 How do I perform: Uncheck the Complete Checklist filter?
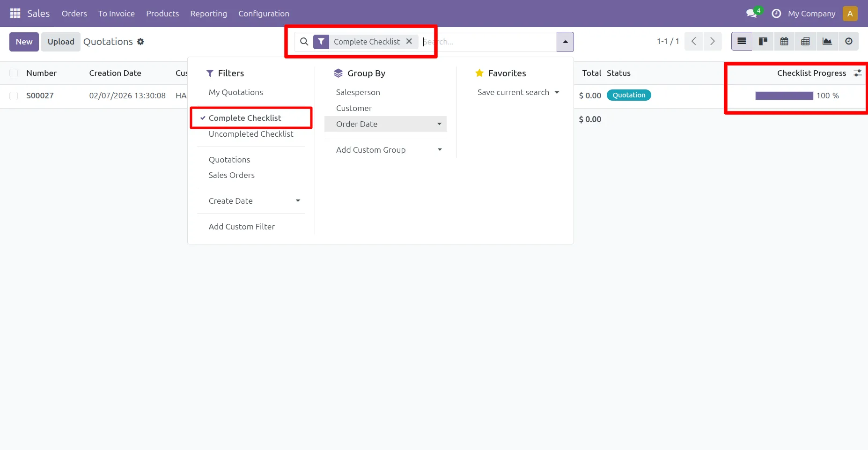(245, 118)
